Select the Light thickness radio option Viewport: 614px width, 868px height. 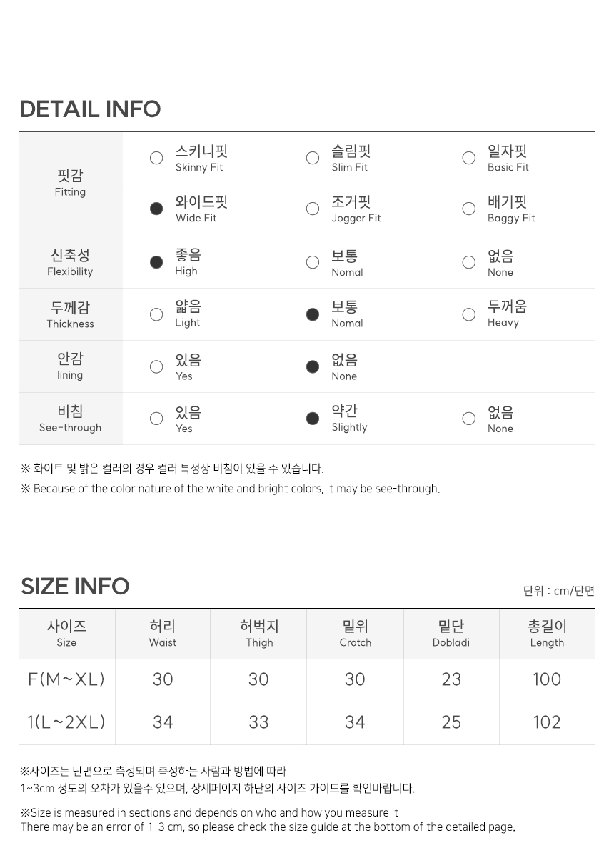(156, 314)
